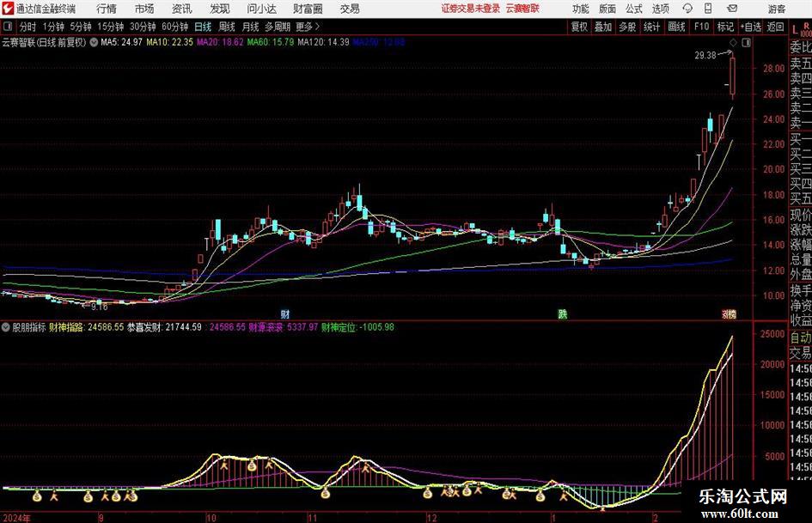Click the 叠加 overlay button
812x523 pixels.
603,27
